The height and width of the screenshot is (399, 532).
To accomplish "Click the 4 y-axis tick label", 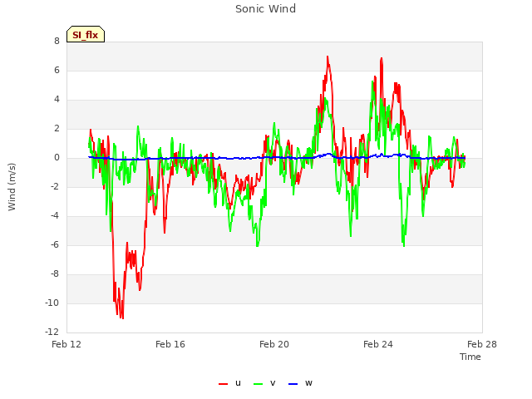I will (57, 100).
